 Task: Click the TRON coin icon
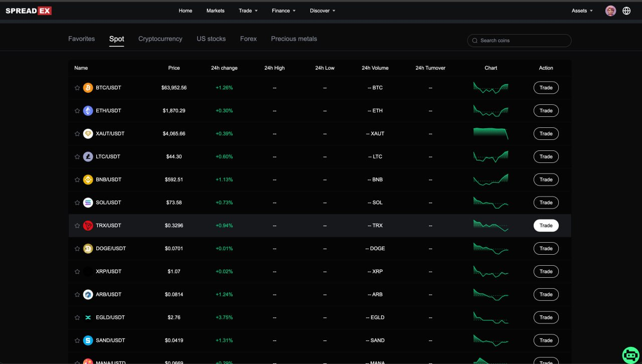[88, 226]
